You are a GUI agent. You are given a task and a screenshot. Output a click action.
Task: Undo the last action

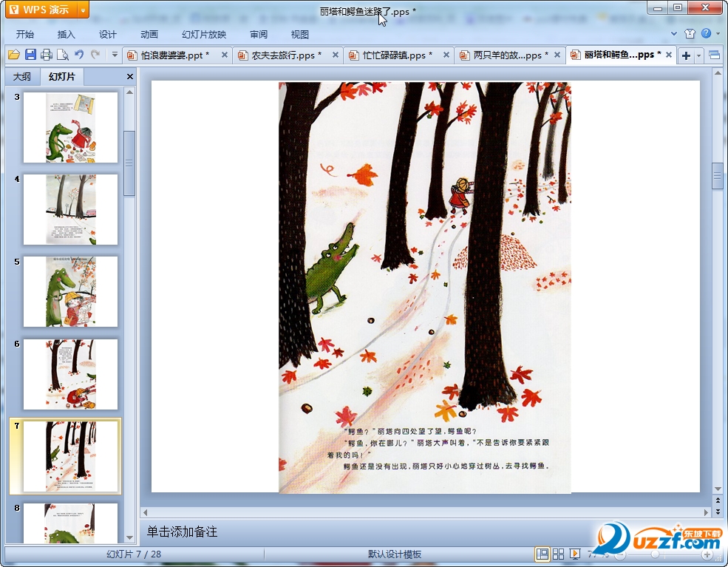[79, 55]
